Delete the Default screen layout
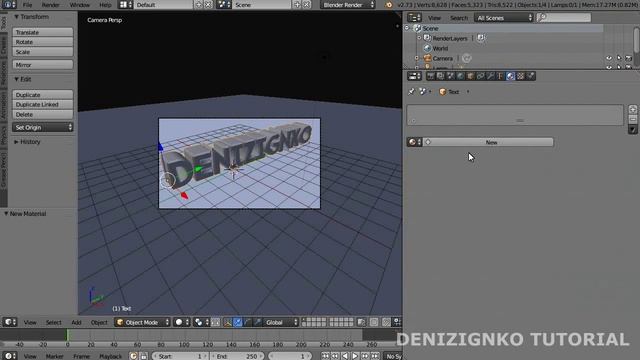640x360 pixels. pyautogui.click(x=208, y=5)
